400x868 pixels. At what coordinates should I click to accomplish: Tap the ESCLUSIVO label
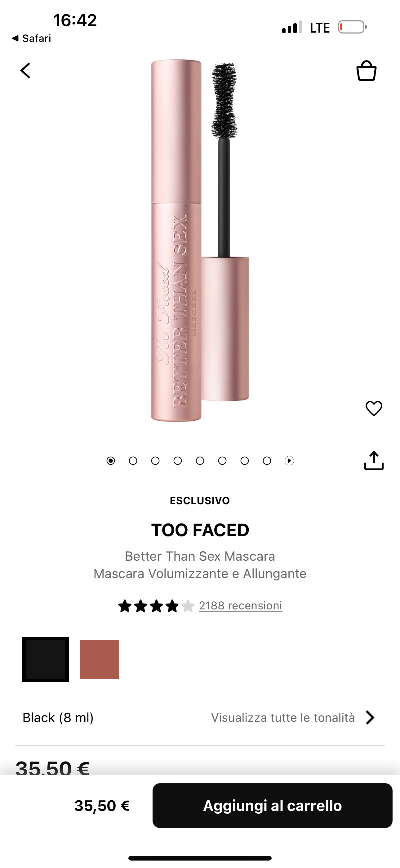(x=200, y=501)
